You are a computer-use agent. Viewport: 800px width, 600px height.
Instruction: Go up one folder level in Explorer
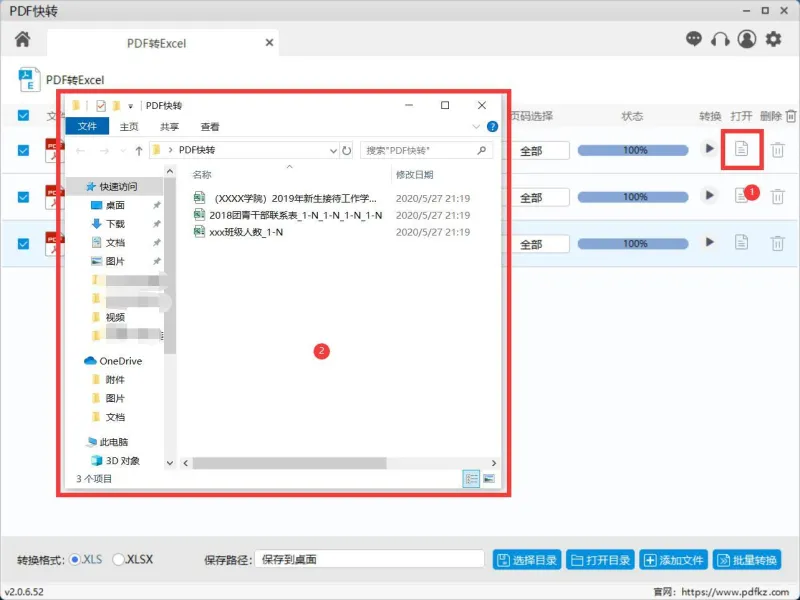(x=139, y=151)
